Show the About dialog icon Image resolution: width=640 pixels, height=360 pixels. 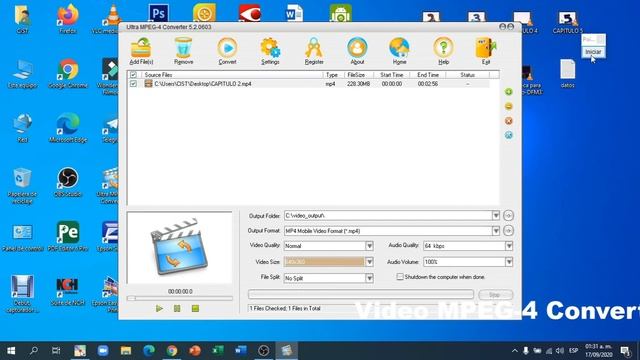[x=357, y=51]
